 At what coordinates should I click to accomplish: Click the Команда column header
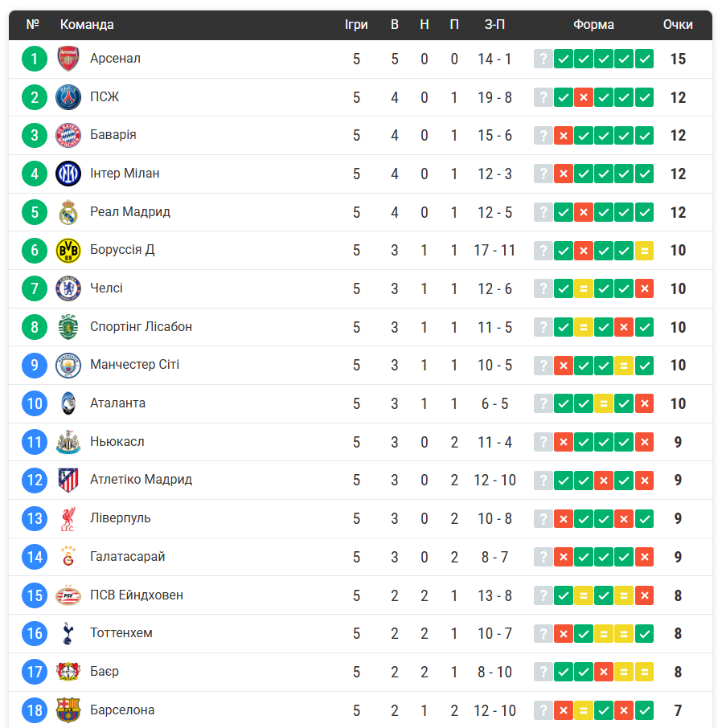[x=87, y=25]
